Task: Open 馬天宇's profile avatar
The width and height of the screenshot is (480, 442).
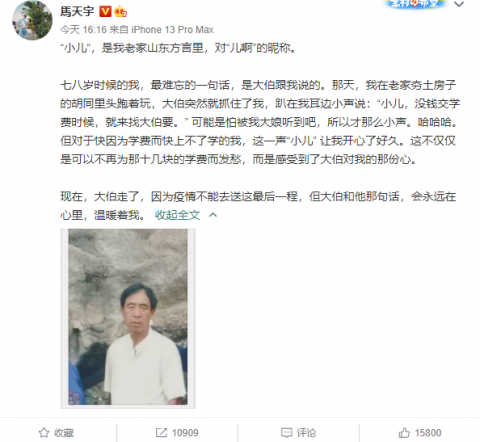Action: click(x=32, y=20)
